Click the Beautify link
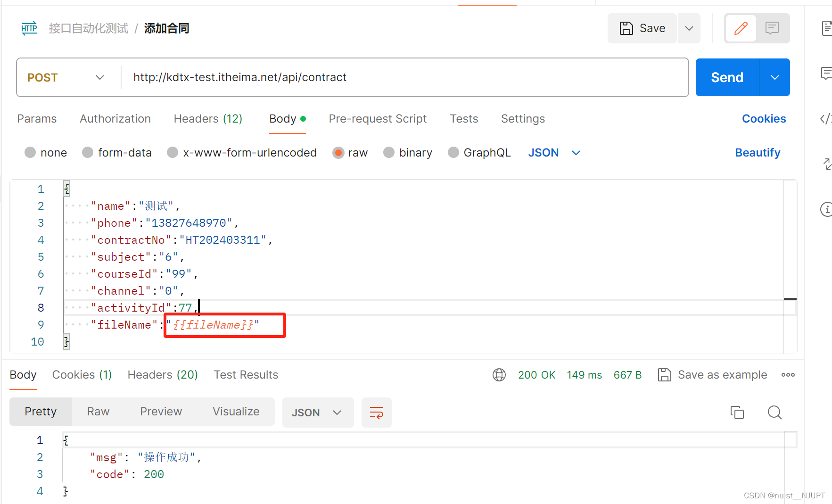832x504 pixels. pyautogui.click(x=758, y=153)
